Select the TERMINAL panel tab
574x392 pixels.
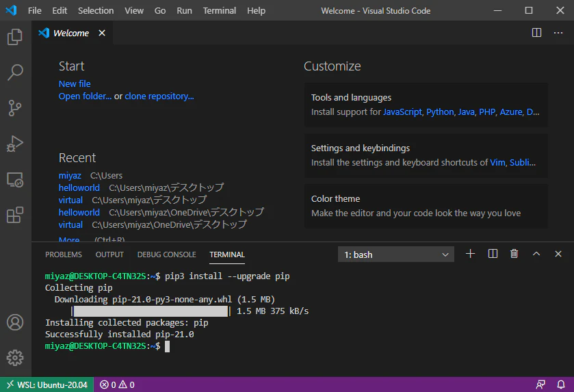pos(227,254)
